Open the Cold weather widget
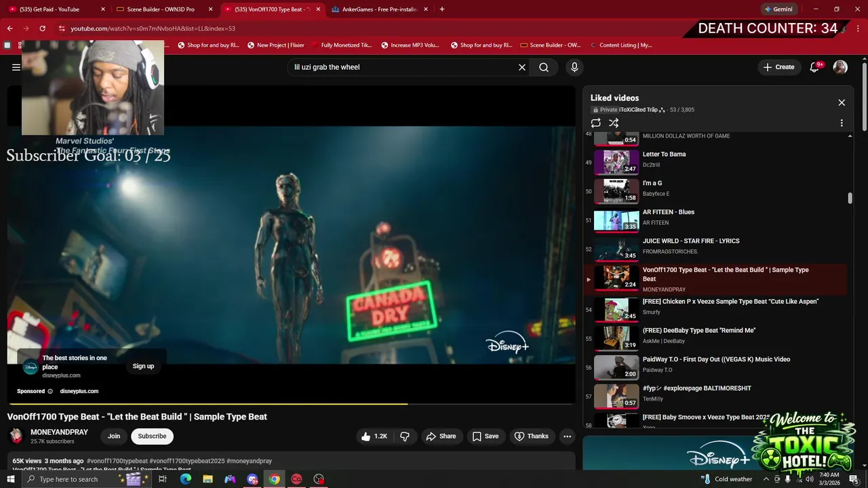This screenshot has width=868, height=488. pyautogui.click(x=726, y=479)
